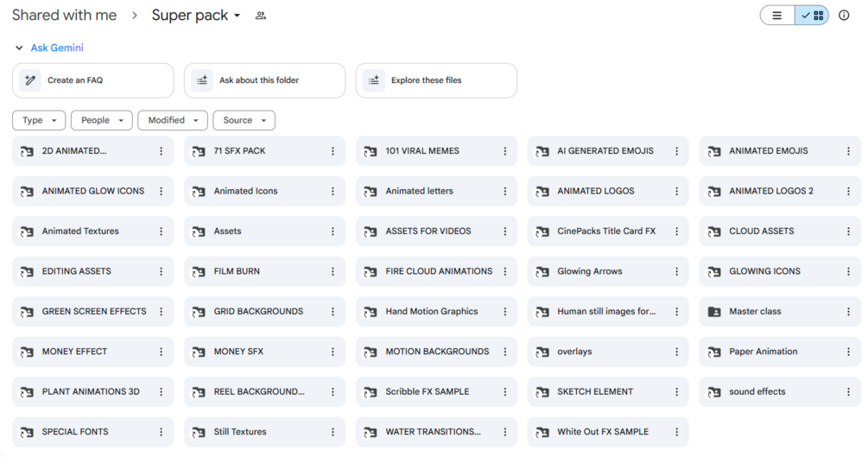
Task: Select the FIRE CLOUD ANIMATIONS folder
Action: pyautogui.click(x=436, y=271)
